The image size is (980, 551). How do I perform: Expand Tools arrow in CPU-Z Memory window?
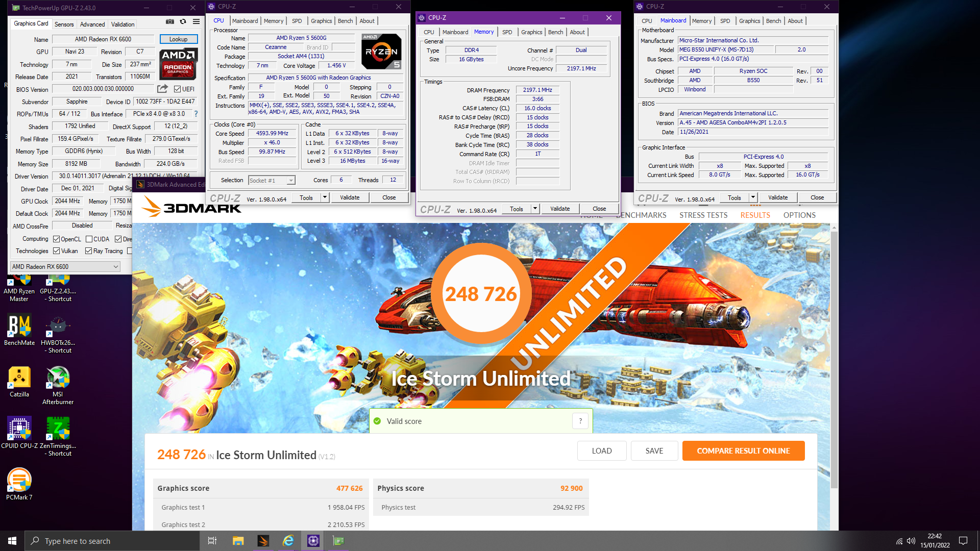535,209
